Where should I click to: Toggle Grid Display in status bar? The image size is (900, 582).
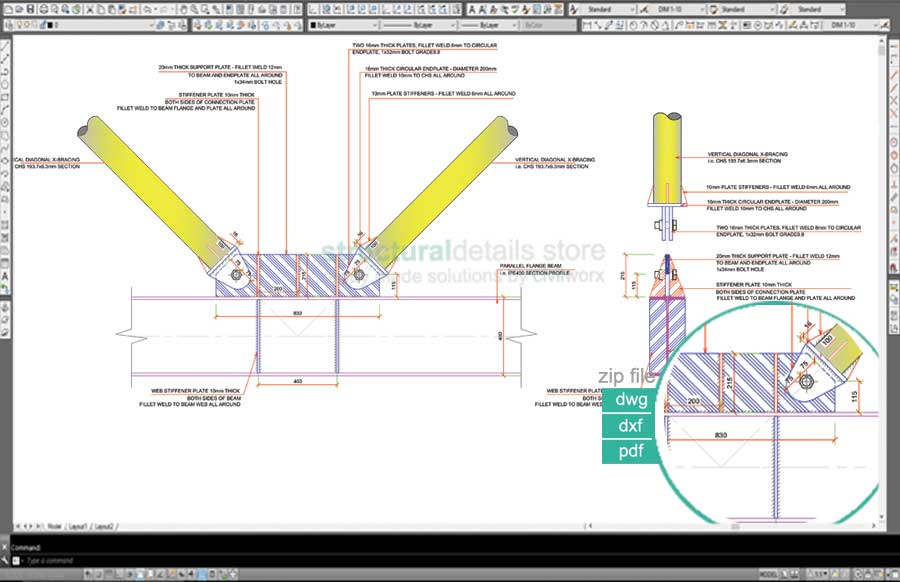(x=108, y=574)
